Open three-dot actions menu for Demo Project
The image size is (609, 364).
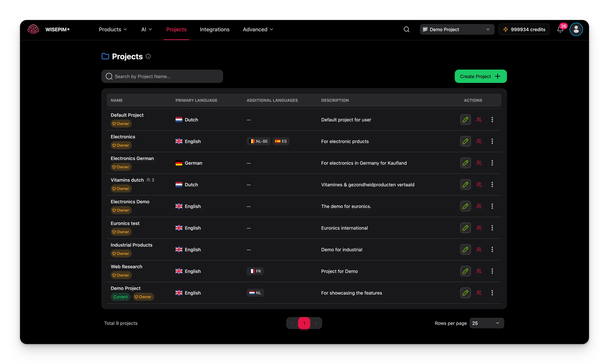[x=492, y=293]
